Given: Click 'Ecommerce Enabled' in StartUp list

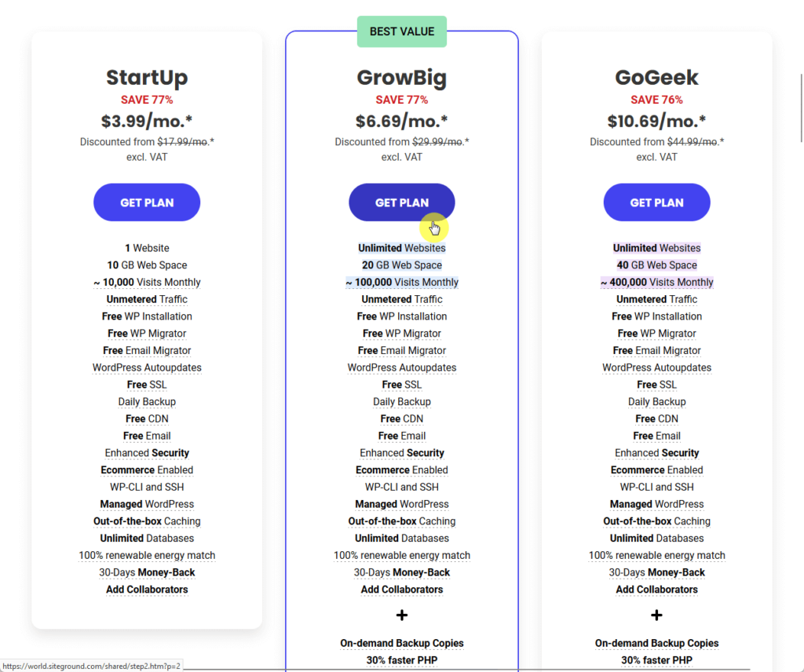Looking at the screenshot, I should 147,470.
